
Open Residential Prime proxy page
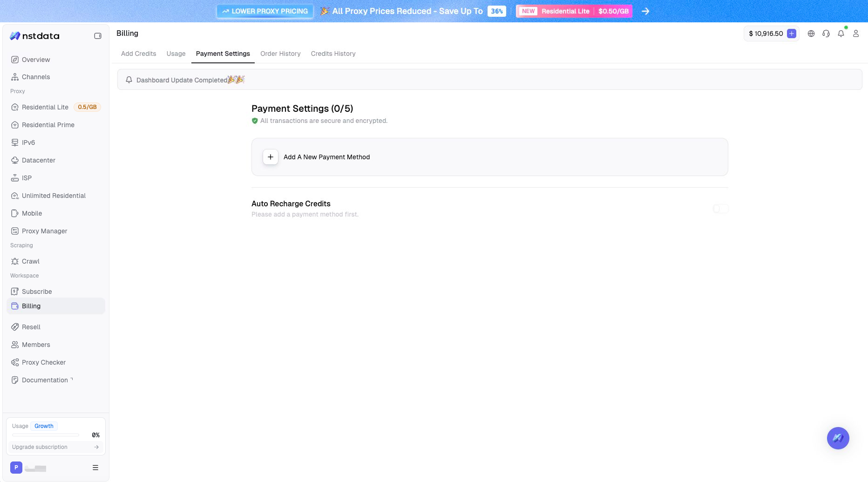point(56,125)
